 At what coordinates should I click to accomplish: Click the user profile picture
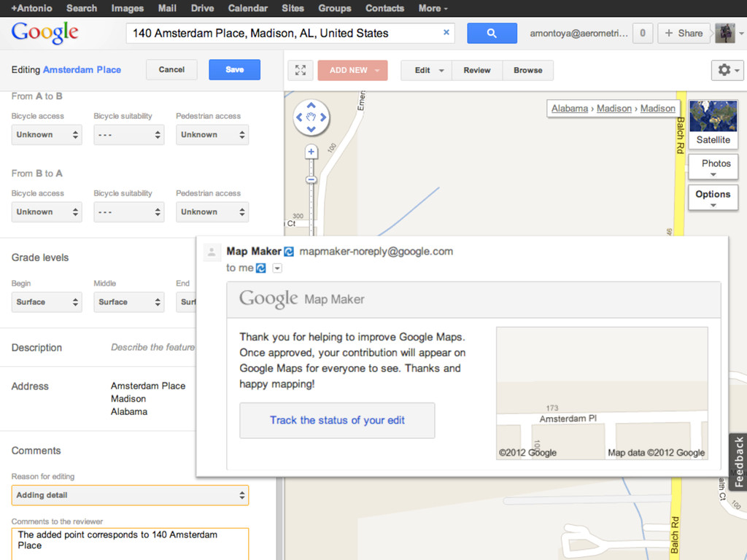[x=725, y=34]
